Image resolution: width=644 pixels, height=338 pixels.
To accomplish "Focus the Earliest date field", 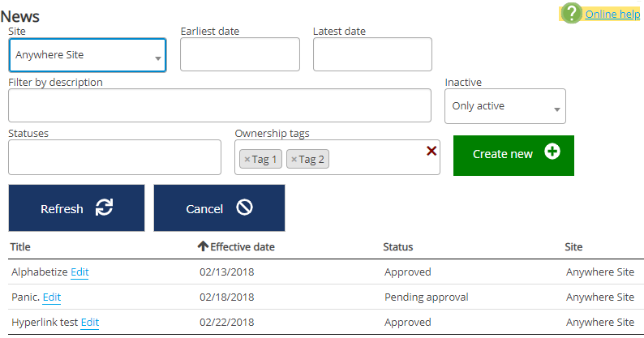I will 240,54.
